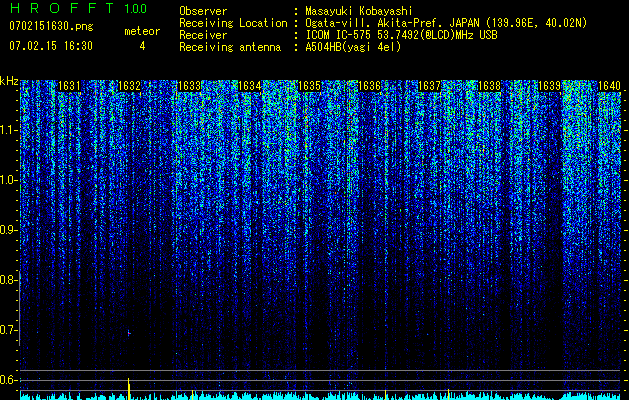Click the 1.1 kHz axis label
Image resolution: width=629 pixels, height=400 pixels.
pos(8,130)
